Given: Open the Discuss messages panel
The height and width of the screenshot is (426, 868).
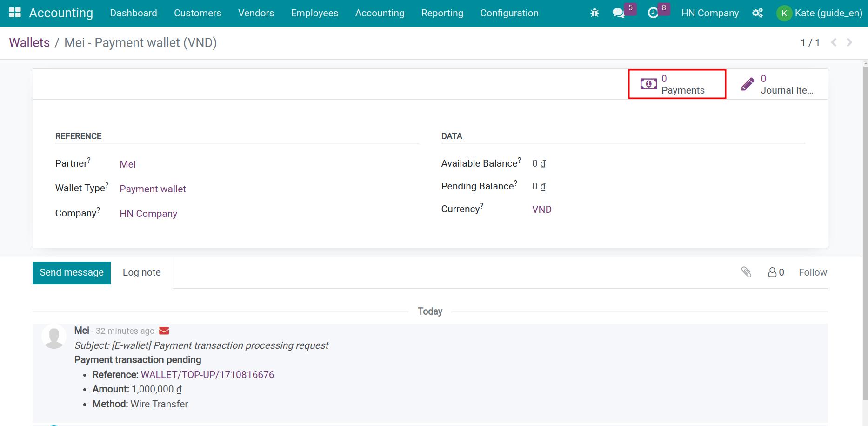Looking at the screenshot, I should pyautogui.click(x=619, y=13).
